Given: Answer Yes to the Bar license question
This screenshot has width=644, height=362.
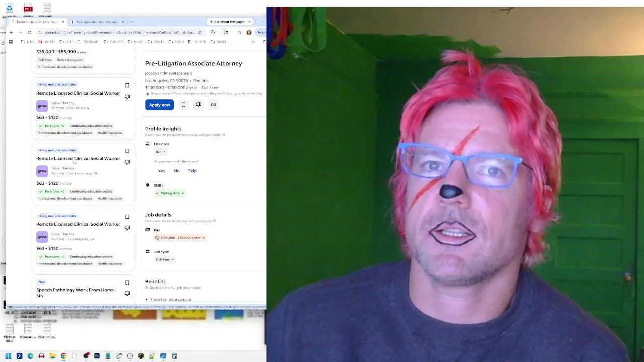Looking at the screenshot, I should pos(162,171).
